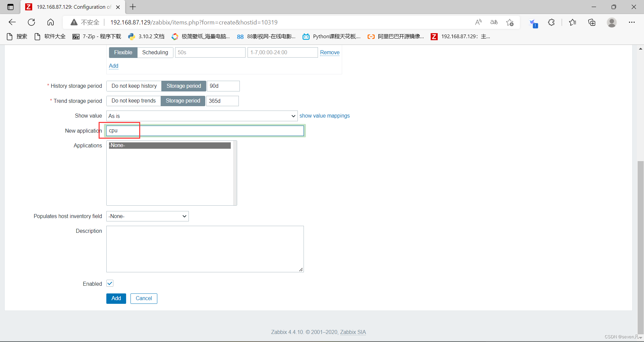This screenshot has height=342, width=644.
Task: Choose Storage period for trends
Action: [183, 101]
